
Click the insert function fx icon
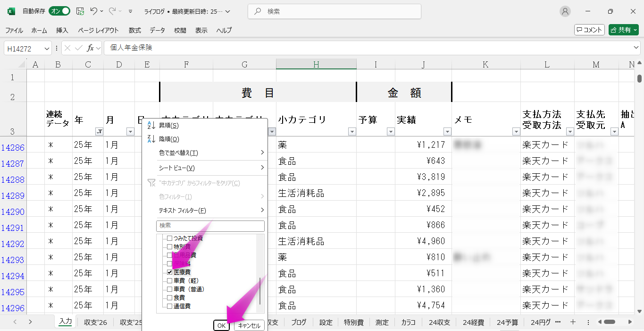(x=91, y=48)
